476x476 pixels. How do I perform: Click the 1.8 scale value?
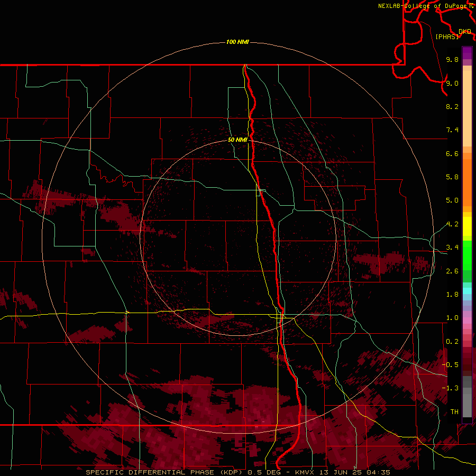[452, 295]
